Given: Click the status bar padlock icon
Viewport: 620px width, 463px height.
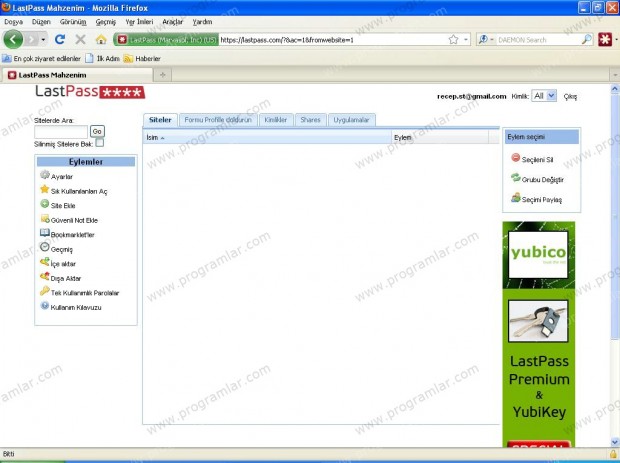Looking at the screenshot, I should click(613, 454).
